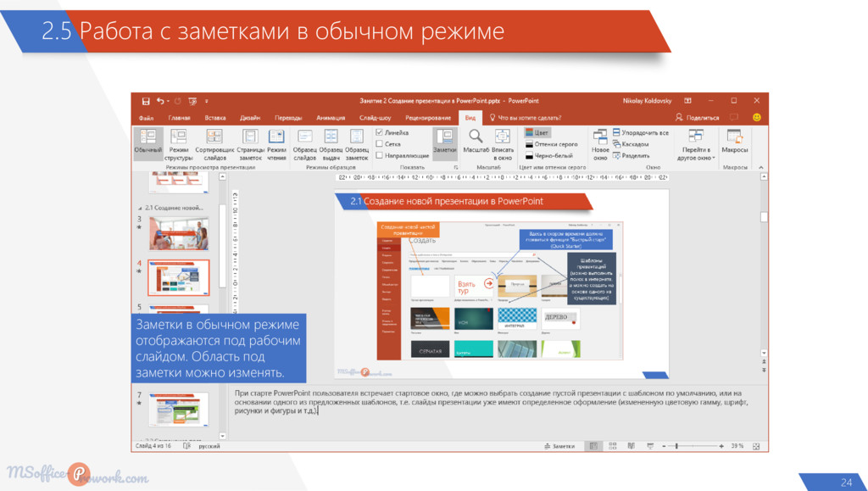Open the Главная tab
This screenshot has width=868, height=491.
[x=179, y=118]
